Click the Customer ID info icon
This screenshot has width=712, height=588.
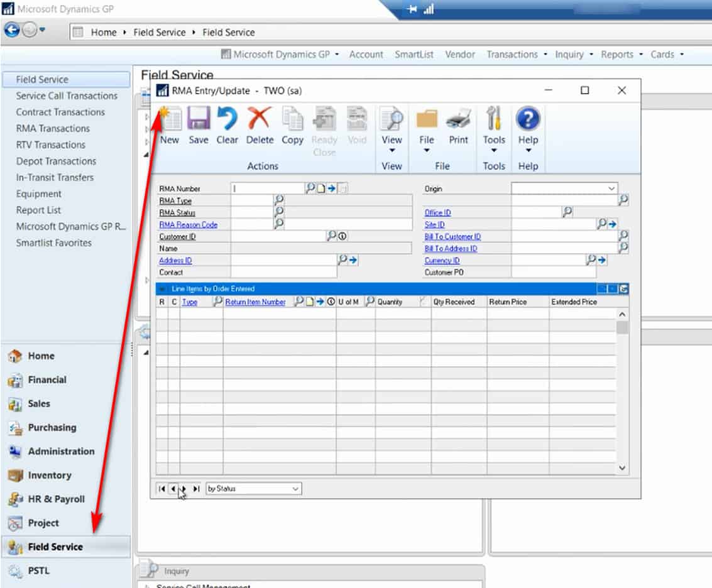click(x=343, y=236)
